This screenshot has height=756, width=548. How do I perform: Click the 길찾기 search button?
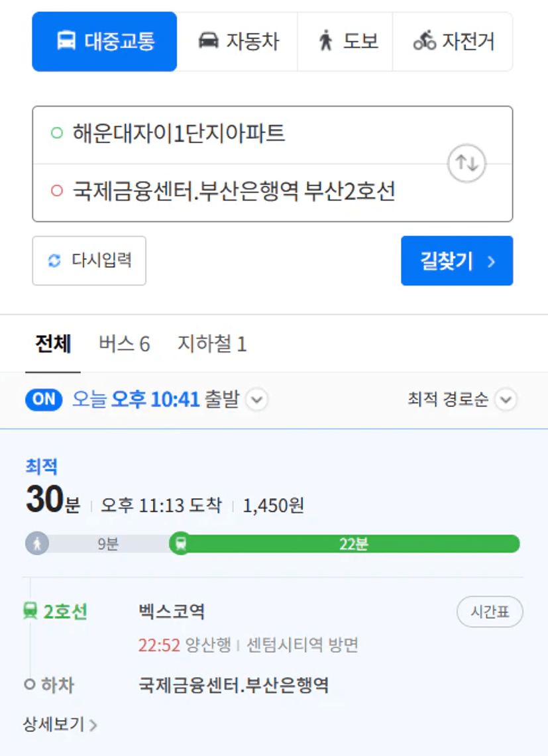[x=457, y=261]
